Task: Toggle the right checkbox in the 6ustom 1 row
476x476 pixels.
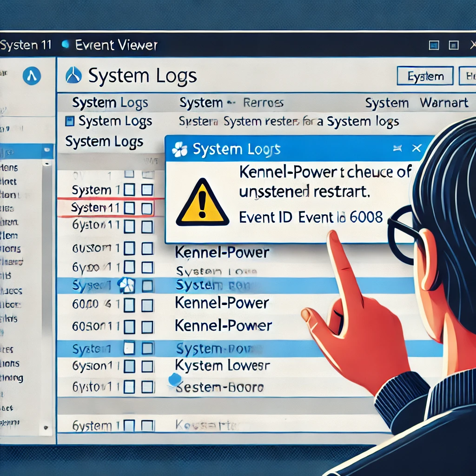Action: (147, 249)
